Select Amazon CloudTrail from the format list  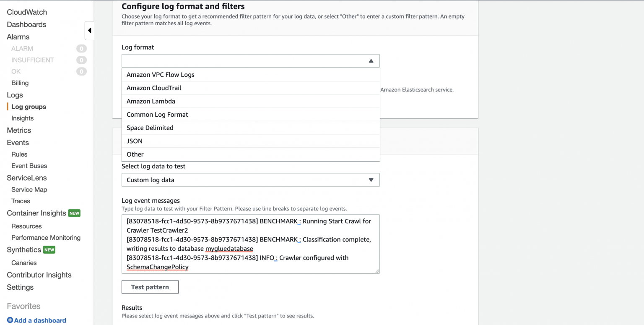click(x=154, y=88)
